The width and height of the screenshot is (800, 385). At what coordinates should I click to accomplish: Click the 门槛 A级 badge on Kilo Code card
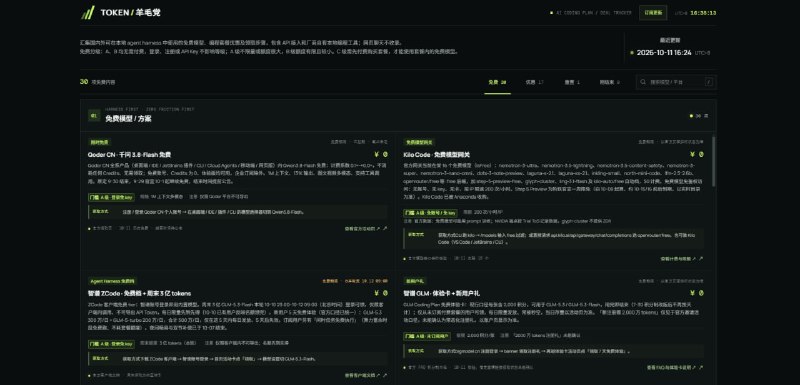click(430, 213)
